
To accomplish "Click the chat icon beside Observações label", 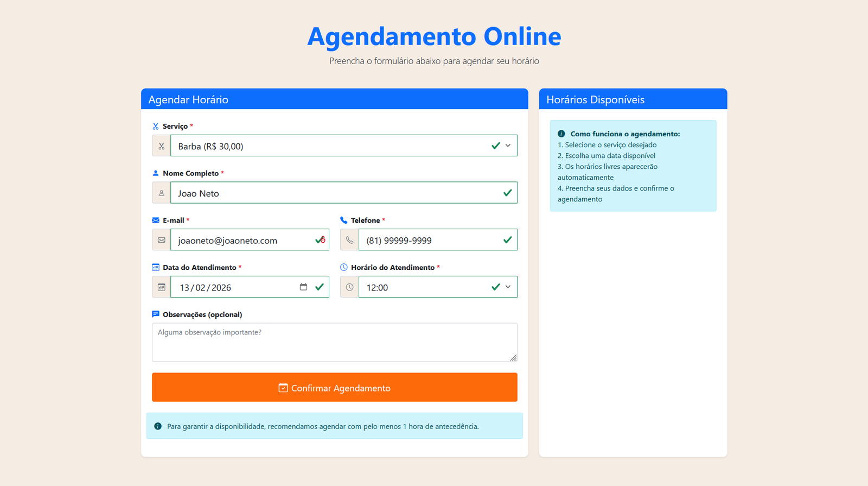I will coord(156,314).
